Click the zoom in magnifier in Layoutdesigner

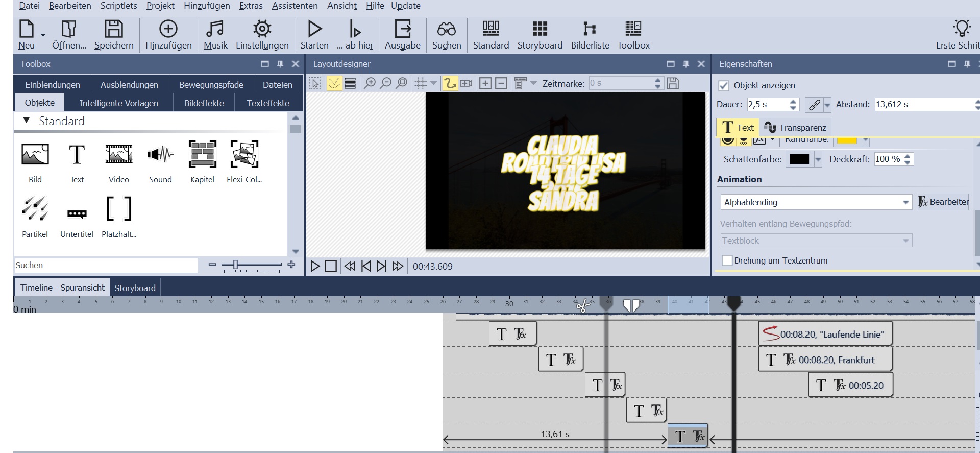click(x=370, y=83)
